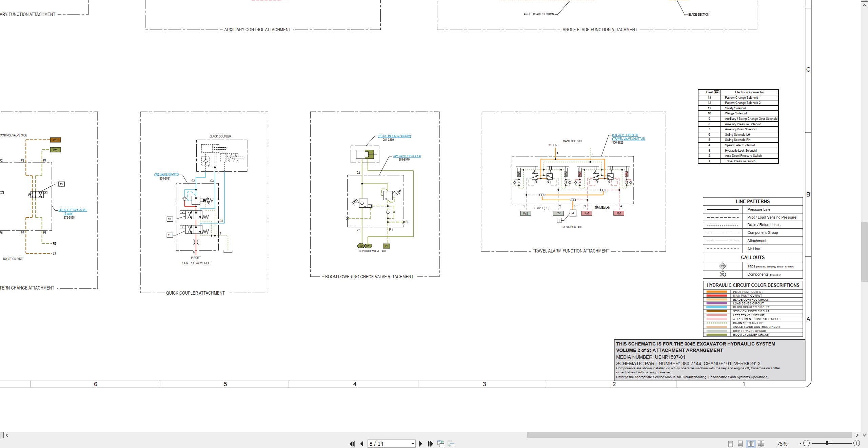Click the horizontal scrollbar right arrow
This screenshot has height=448, width=868.
[857, 435]
